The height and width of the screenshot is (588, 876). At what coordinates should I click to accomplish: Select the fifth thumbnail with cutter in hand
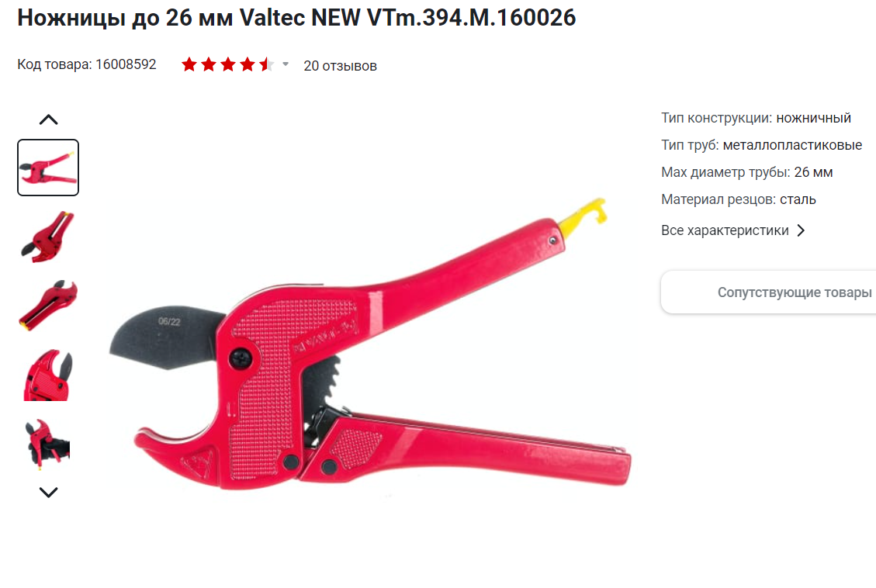48,444
